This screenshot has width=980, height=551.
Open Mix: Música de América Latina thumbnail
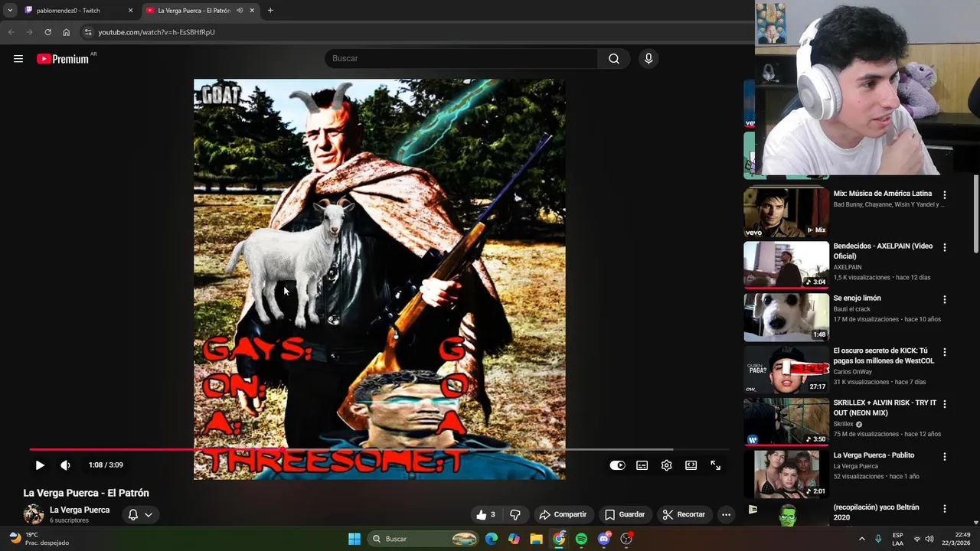tap(786, 211)
